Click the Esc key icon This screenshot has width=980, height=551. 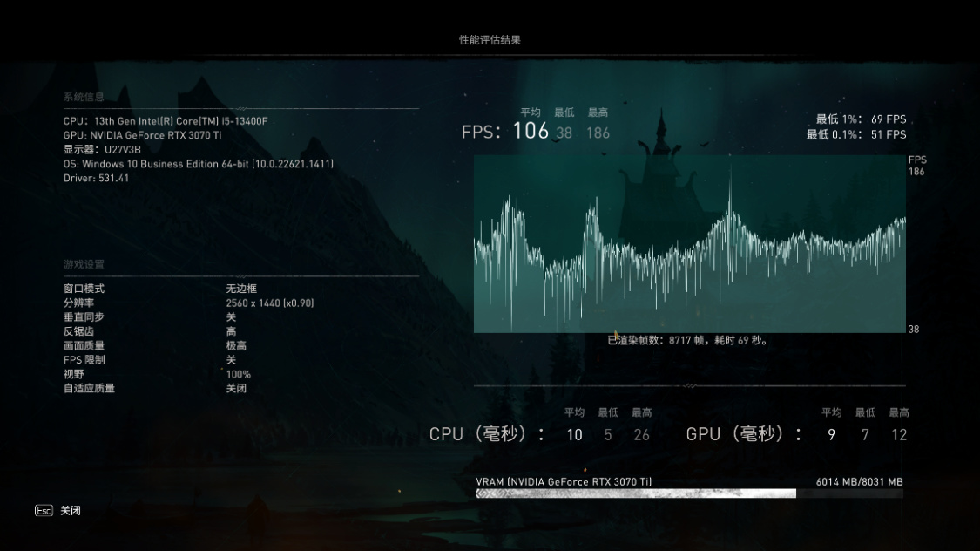click(44, 510)
